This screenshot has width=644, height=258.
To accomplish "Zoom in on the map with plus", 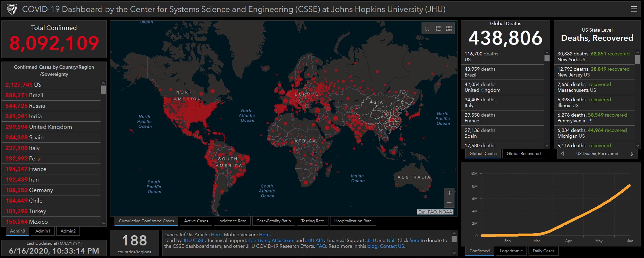I will click(x=449, y=193).
